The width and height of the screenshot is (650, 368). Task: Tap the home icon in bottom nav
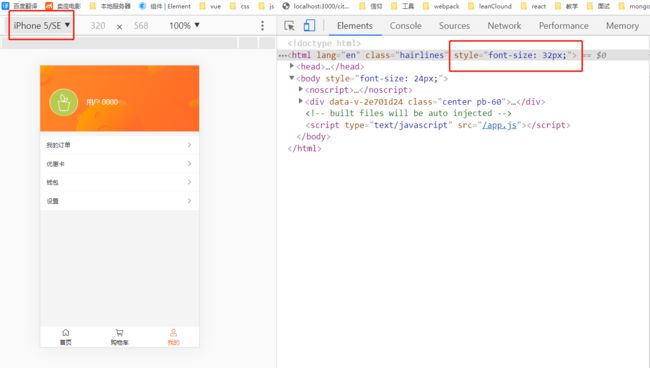[x=65, y=333]
